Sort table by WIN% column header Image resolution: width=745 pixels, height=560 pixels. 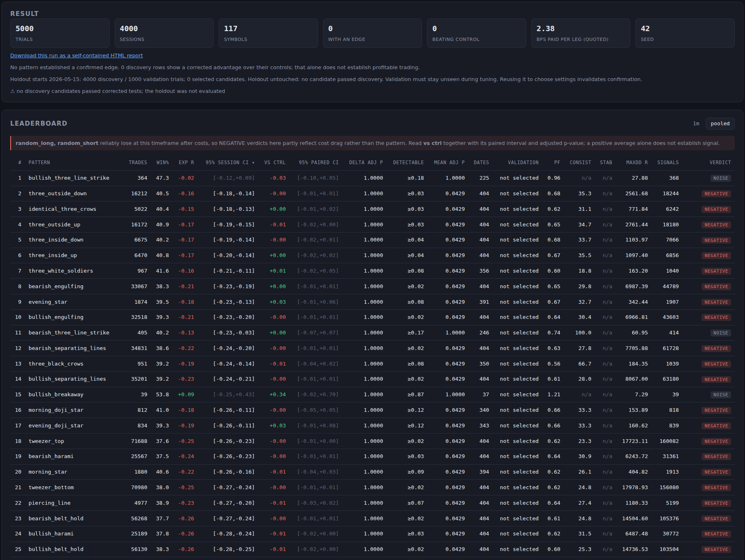pos(163,163)
